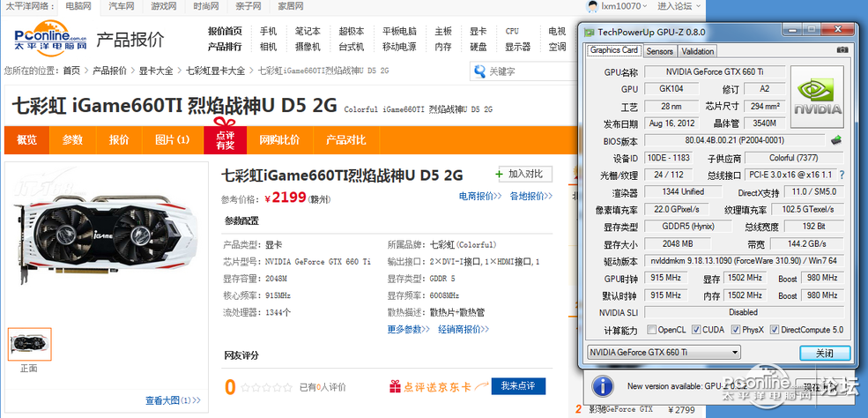Open the 各地报价 link
Viewport: 868px width, 418px height.
(530, 196)
